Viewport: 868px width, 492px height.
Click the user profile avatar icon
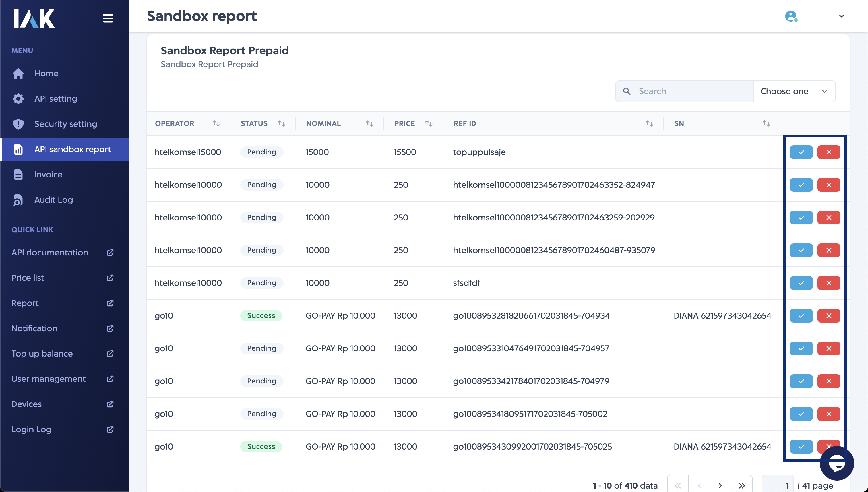pos(791,16)
